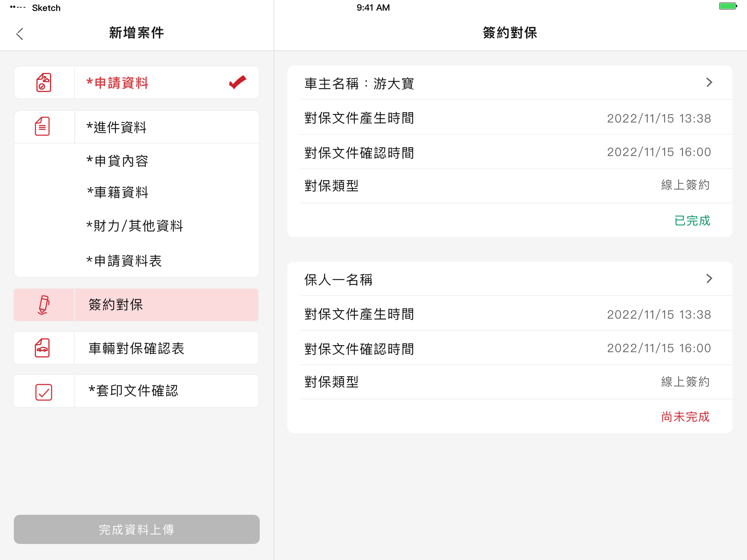Select *財力/其他資料 sub-item
The height and width of the screenshot is (560, 747).
(x=135, y=226)
